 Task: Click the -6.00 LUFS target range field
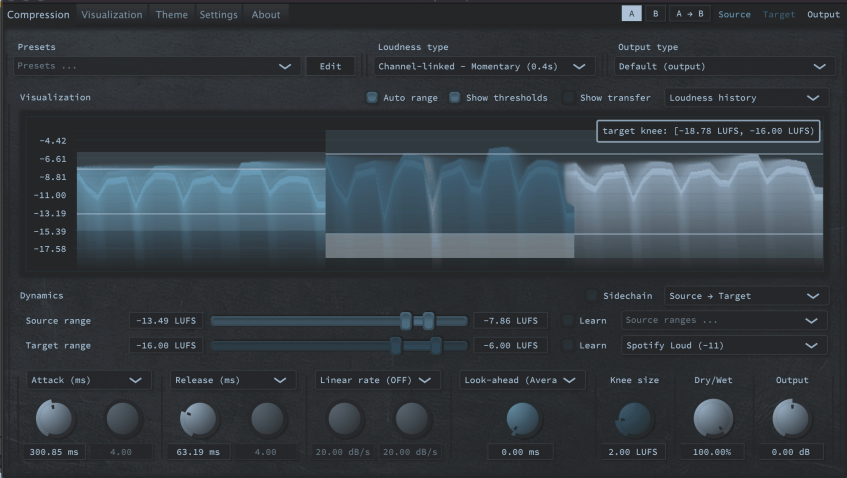(x=510, y=345)
